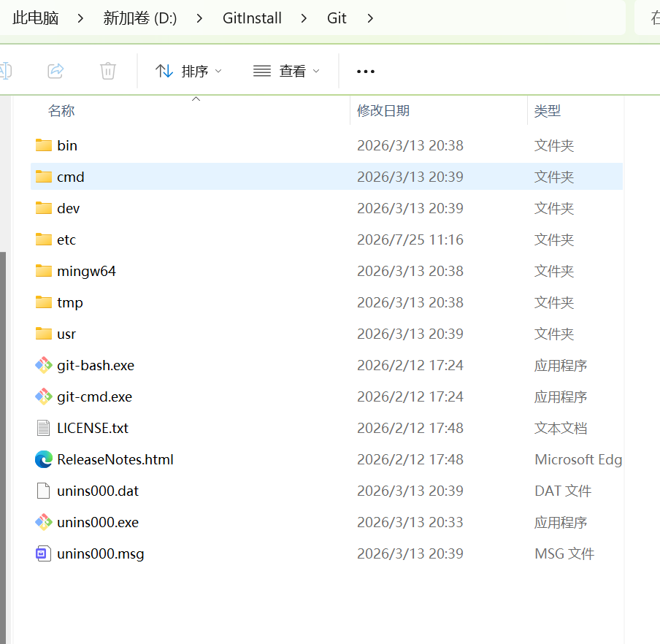Viewport: 660px width, 644px height.
Task: Click the etc date 2026/7/25 11:16
Action: [410, 239]
